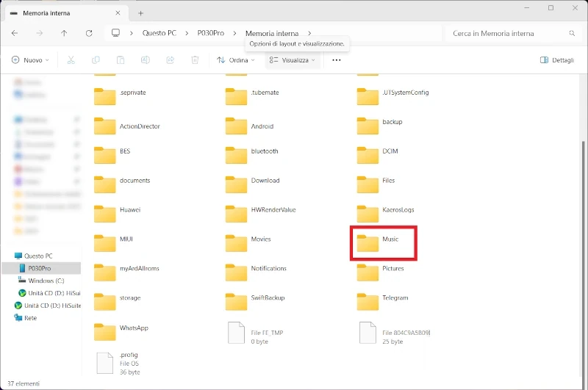
Task: Select the File FE_TMP file
Action: click(x=255, y=333)
